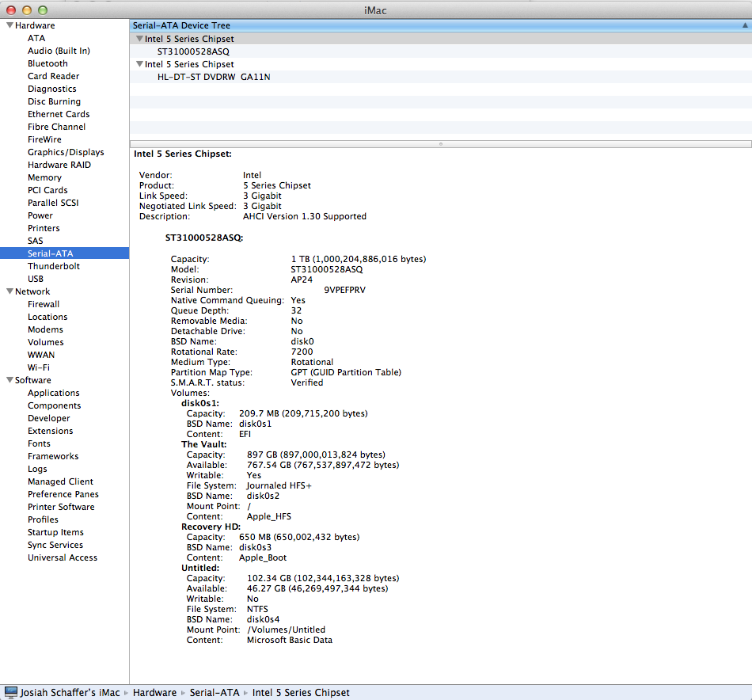
Task: Select USB in the sidebar
Action: pyautogui.click(x=36, y=279)
